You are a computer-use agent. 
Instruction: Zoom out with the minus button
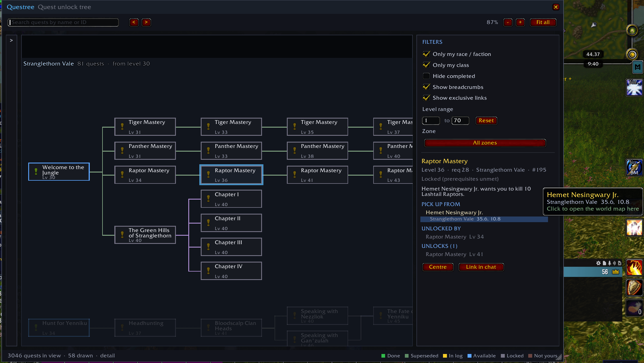tap(508, 22)
